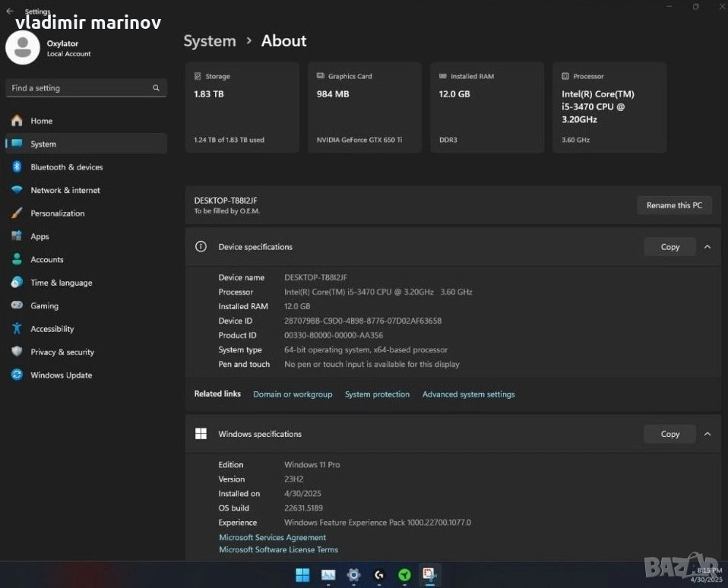Screen dimensions: 728x588
Task: Copy the Device specifications
Action: (x=669, y=247)
